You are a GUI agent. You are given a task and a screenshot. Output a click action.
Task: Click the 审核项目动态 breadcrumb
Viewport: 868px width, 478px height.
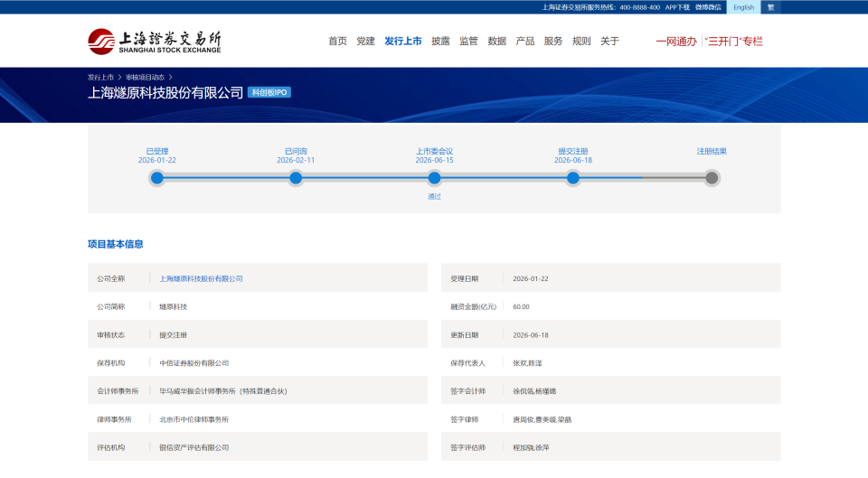pyautogui.click(x=145, y=78)
